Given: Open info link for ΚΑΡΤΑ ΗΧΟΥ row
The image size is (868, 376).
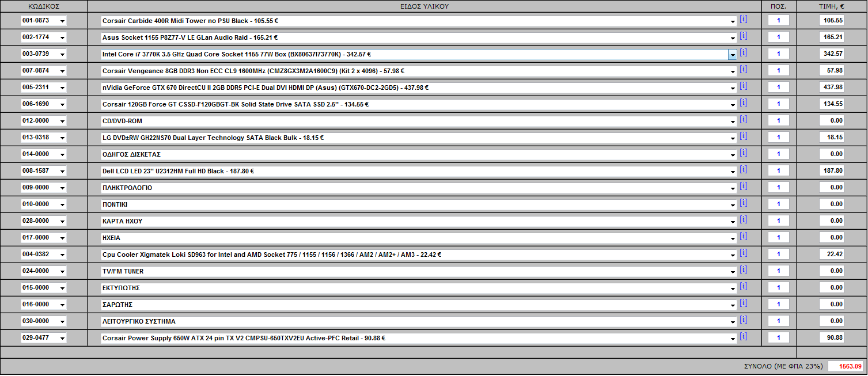Looking at the screenshot, I should [x=744, y=220].
